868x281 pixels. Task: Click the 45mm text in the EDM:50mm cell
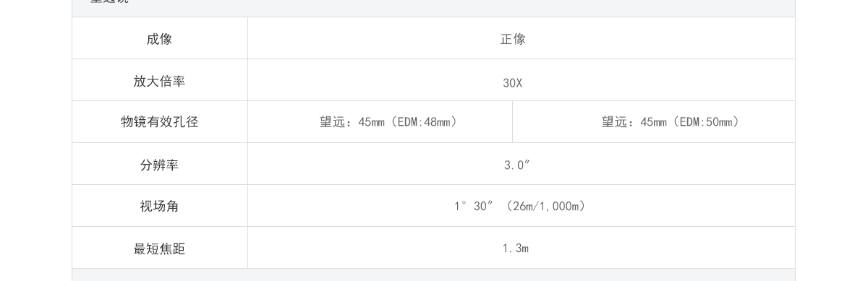click(x=653, y=122)
